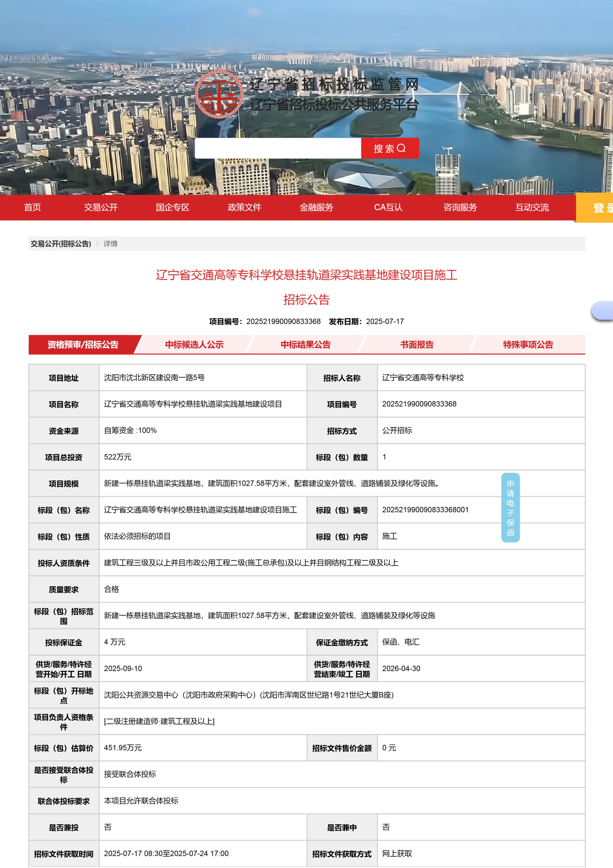Click project address 沈阳市沈北新区建设南一路5号
Image resolution: width=613 pixels, height=868 pixels.
[154, 377]
